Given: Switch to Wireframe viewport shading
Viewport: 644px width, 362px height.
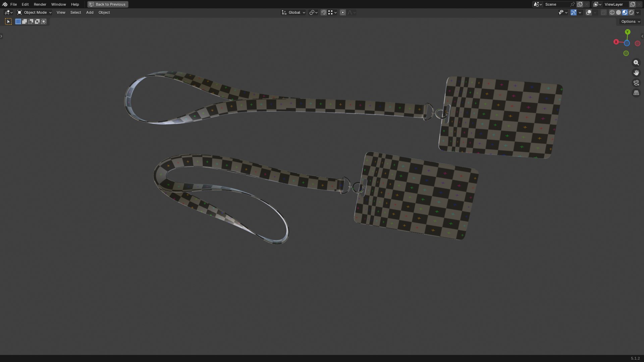Looking at the screenshot, I should [x=612, y=12].
